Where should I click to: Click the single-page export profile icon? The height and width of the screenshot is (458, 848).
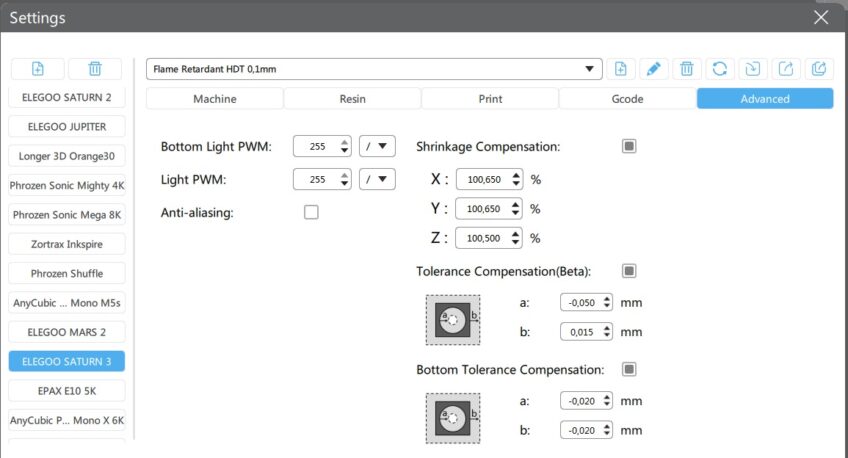click(786, 69)
